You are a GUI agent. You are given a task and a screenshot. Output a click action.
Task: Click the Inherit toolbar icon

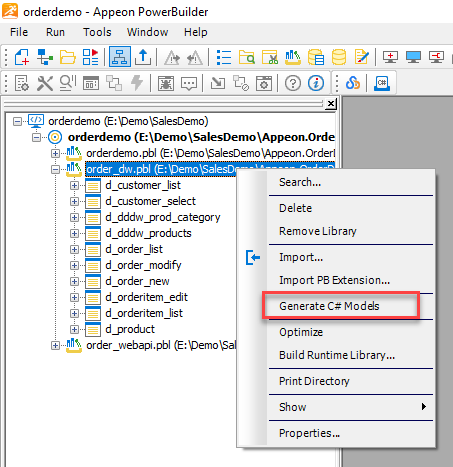click(x=45, y=57)
